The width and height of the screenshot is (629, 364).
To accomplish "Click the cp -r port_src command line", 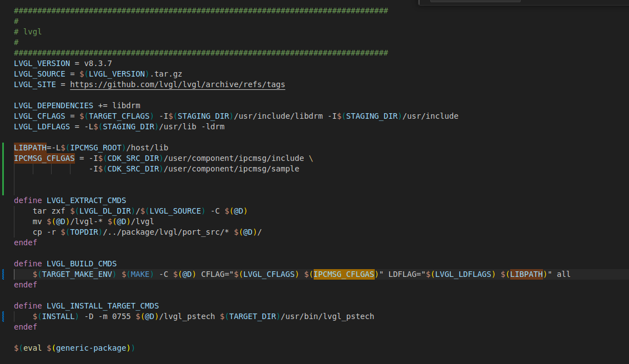I will [147, 232].
